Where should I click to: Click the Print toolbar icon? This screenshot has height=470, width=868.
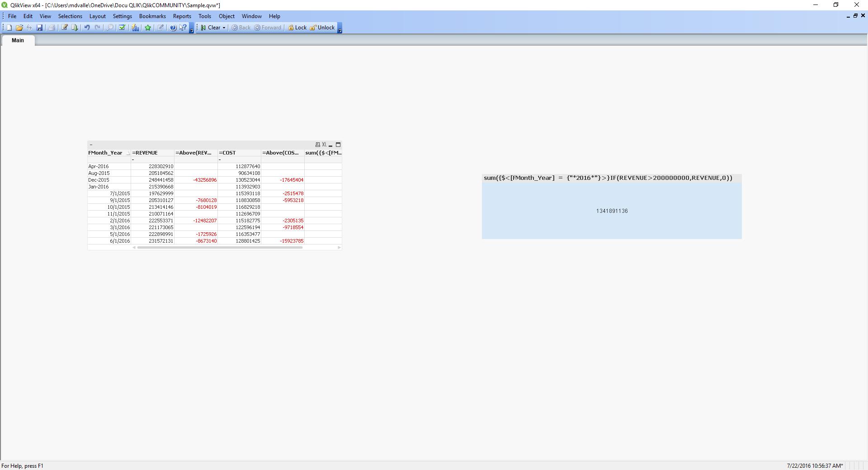pos(52,28)
